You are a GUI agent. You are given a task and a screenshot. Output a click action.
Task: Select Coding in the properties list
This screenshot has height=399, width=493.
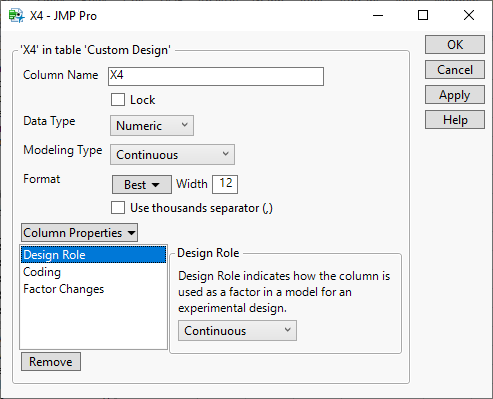[x=93, y=272]
